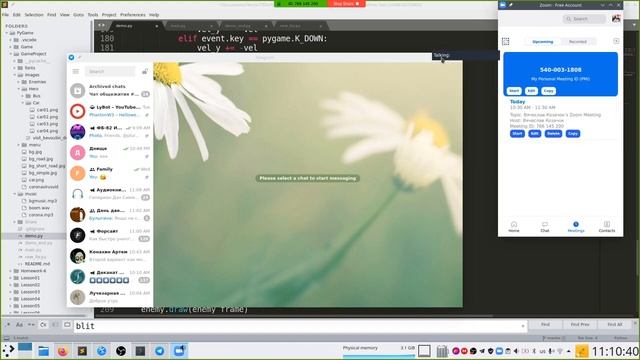Toggle wrap option in Find bar
The image size is (640, 360).
pos(43,325)
